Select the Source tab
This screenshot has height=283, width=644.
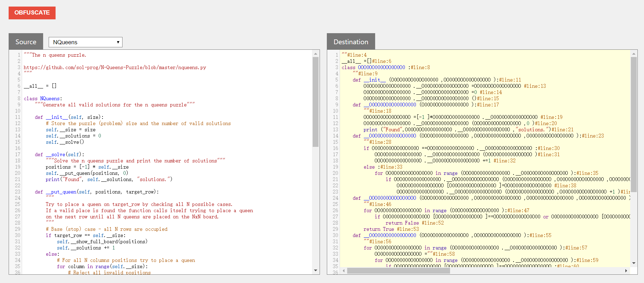click(x=26, y=42)
